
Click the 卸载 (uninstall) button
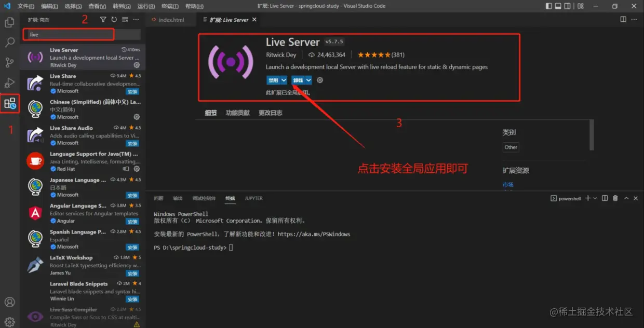tap(298, 80)
